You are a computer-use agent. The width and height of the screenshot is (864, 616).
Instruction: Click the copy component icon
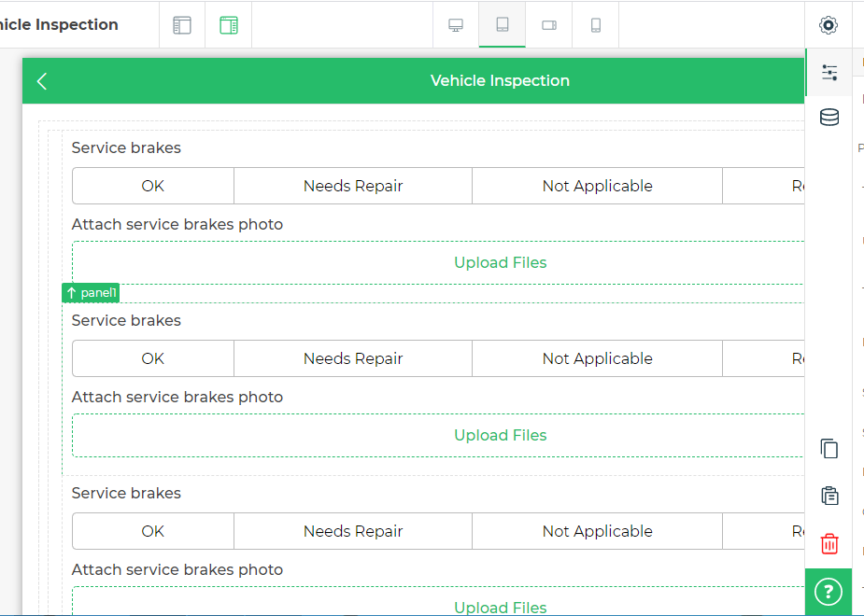click(x=829, y=449)
